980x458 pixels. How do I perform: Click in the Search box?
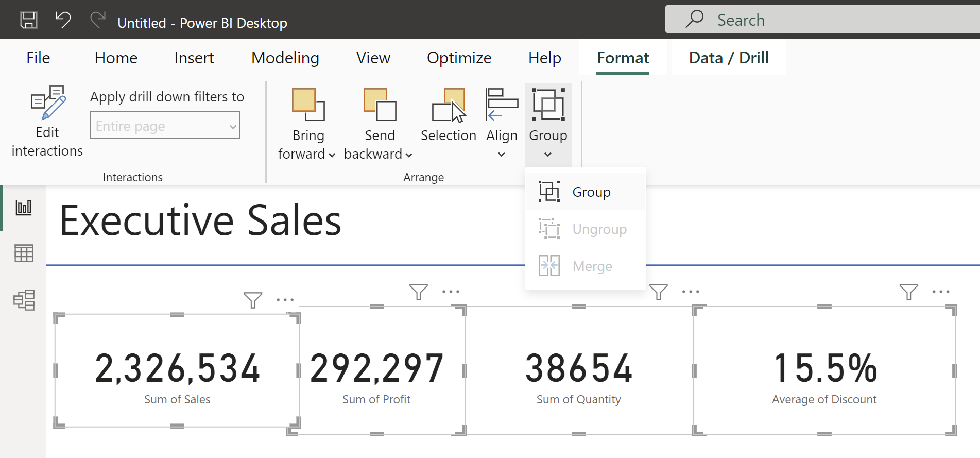(x=824, y=20)
